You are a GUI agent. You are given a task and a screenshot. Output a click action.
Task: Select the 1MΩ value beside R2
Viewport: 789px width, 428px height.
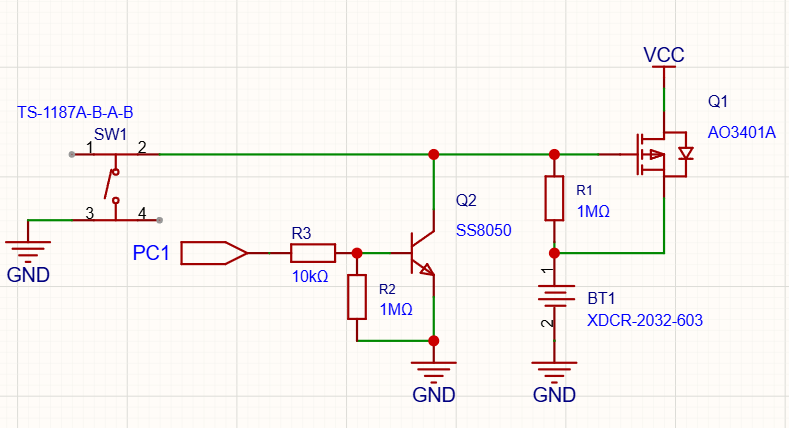(x=397, y=309)
